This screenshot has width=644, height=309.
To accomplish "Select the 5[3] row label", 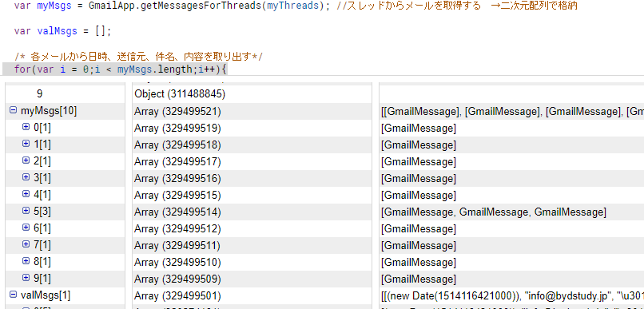I will click(x=42, y=212).
